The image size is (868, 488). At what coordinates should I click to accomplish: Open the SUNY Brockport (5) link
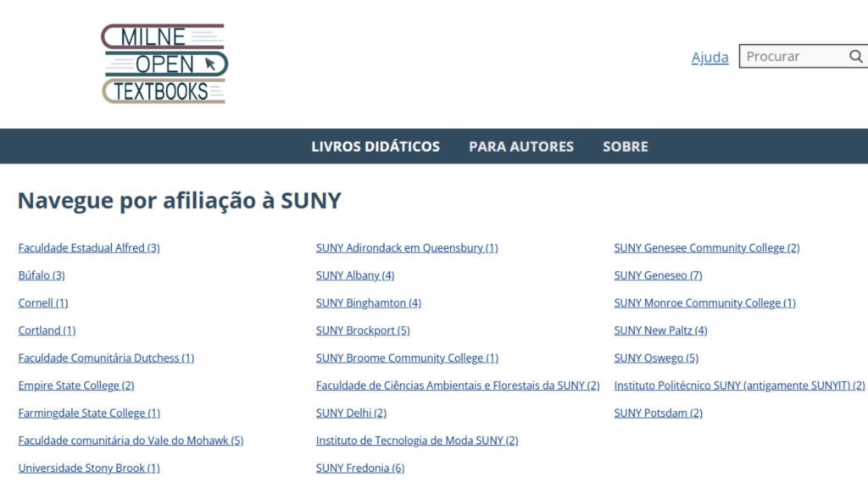[x=363, y=330]
